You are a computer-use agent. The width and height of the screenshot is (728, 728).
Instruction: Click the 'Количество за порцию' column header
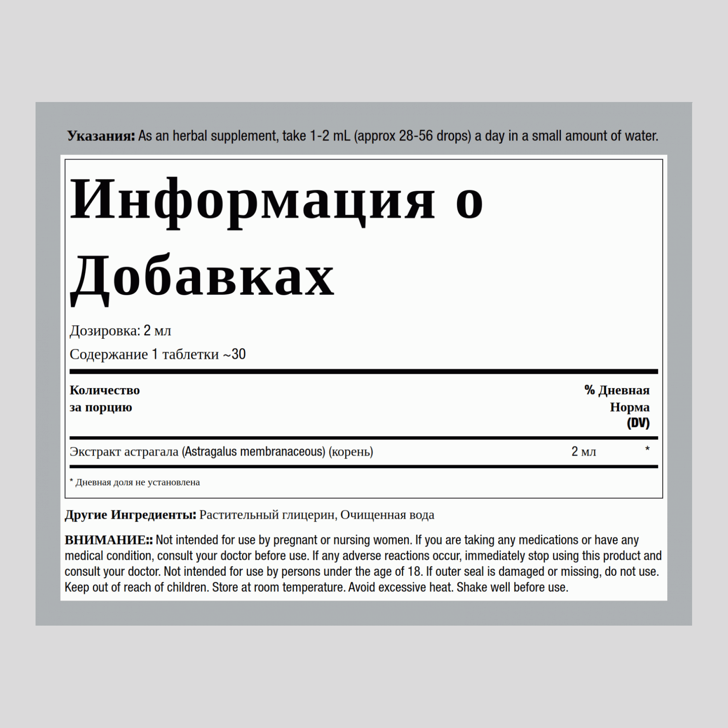pos(105,399)
